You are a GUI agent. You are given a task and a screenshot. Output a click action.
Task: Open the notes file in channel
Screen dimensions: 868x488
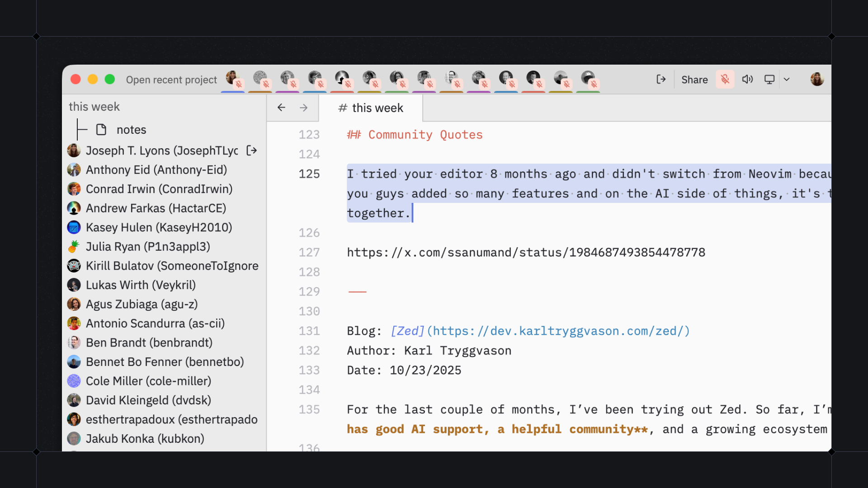tap(131, 130)
